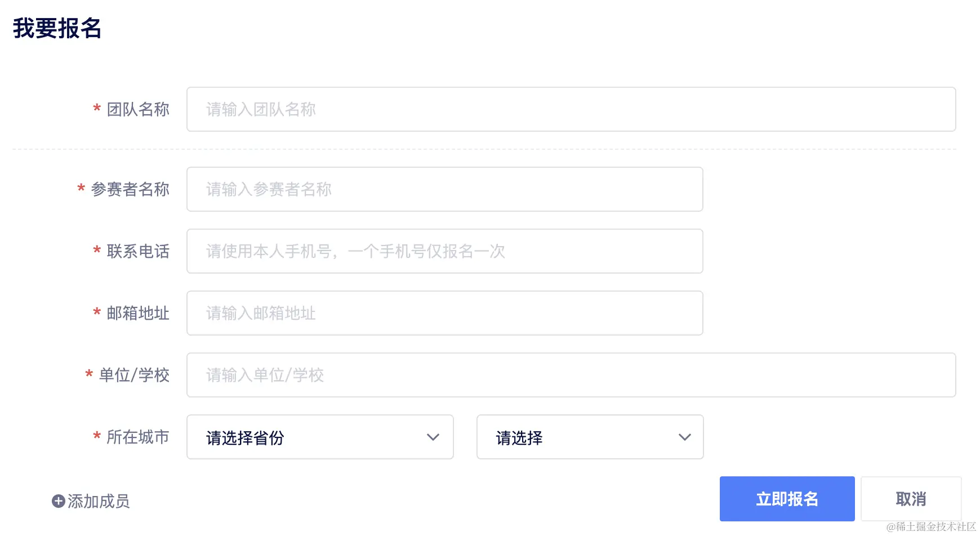
Task: Click the 联系电话 field label
Action: click(x=138, y=251)
